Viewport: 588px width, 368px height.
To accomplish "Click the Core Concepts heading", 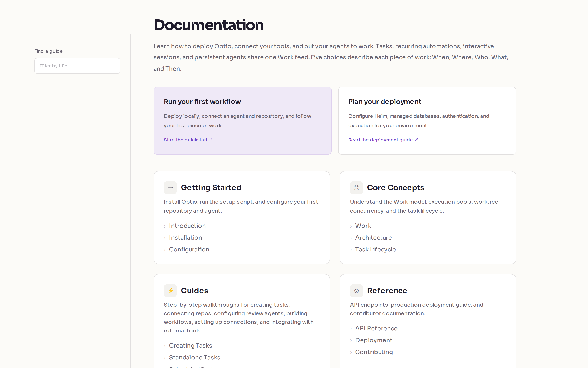I will 395,188.
